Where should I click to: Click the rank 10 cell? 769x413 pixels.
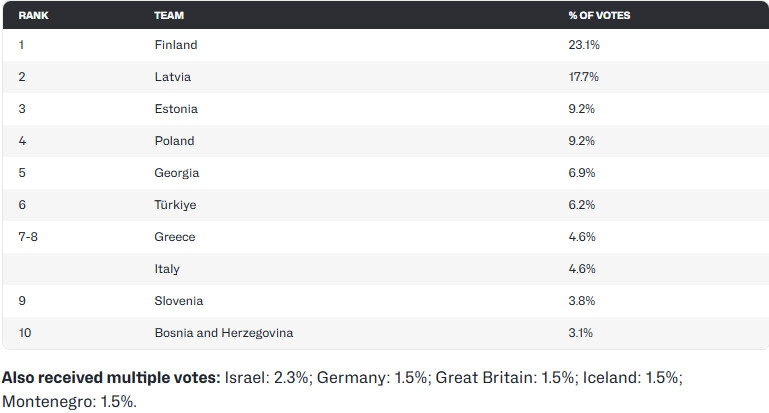click(25, 333)
